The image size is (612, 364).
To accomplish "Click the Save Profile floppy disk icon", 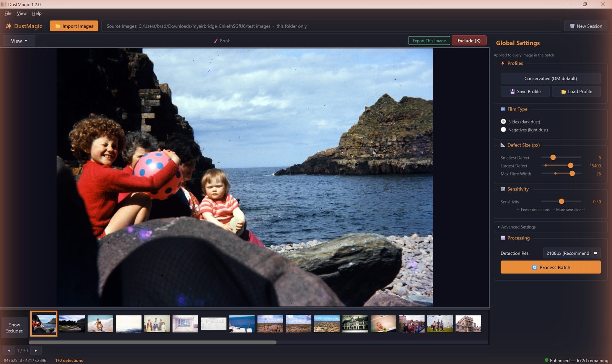I will coord(513,91).
